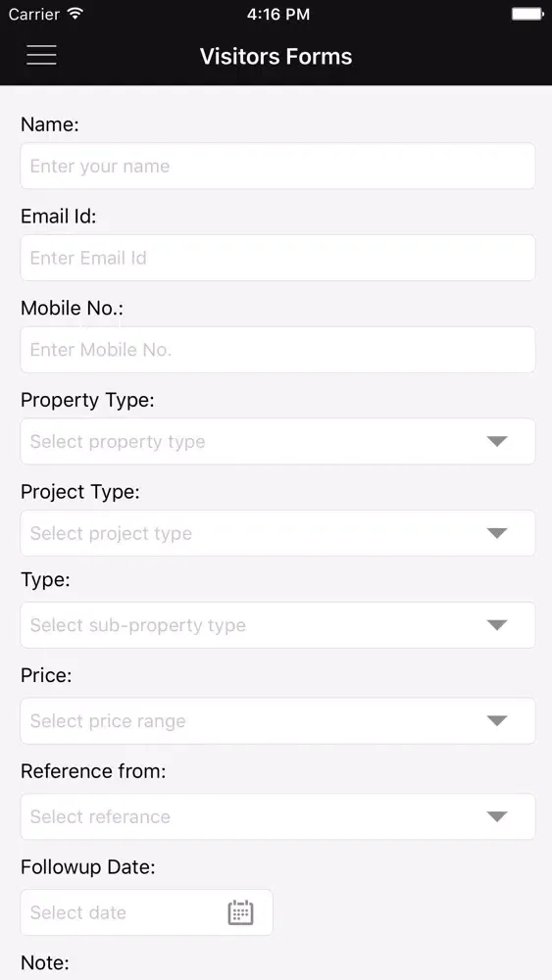
Task: Open the sub-property Type dropdown arrow
Action: (497, 625)
